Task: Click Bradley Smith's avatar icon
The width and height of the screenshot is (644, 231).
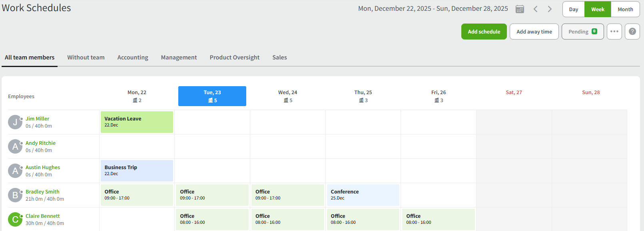Action: coord(15,195)
